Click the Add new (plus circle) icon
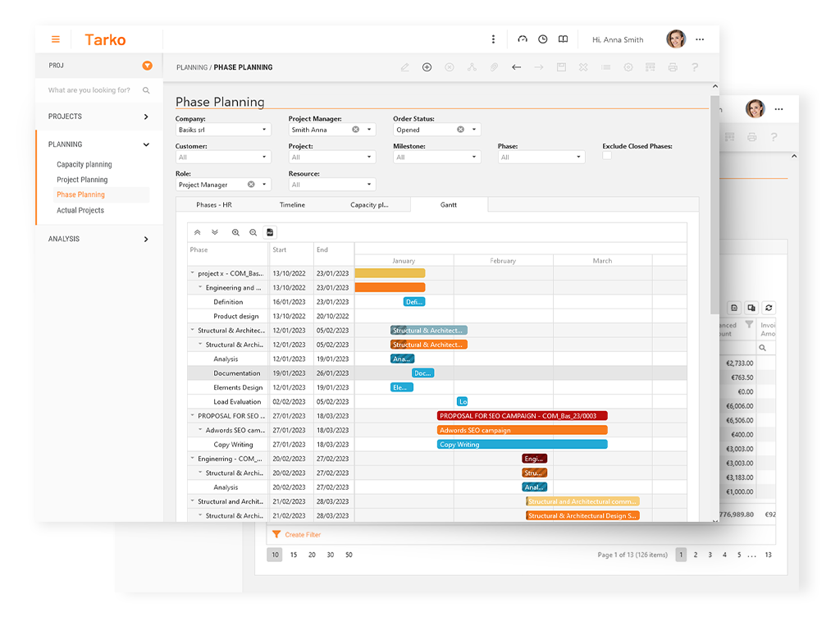The width and height of the screenshot is (840, 640). [x=427, y=67]
